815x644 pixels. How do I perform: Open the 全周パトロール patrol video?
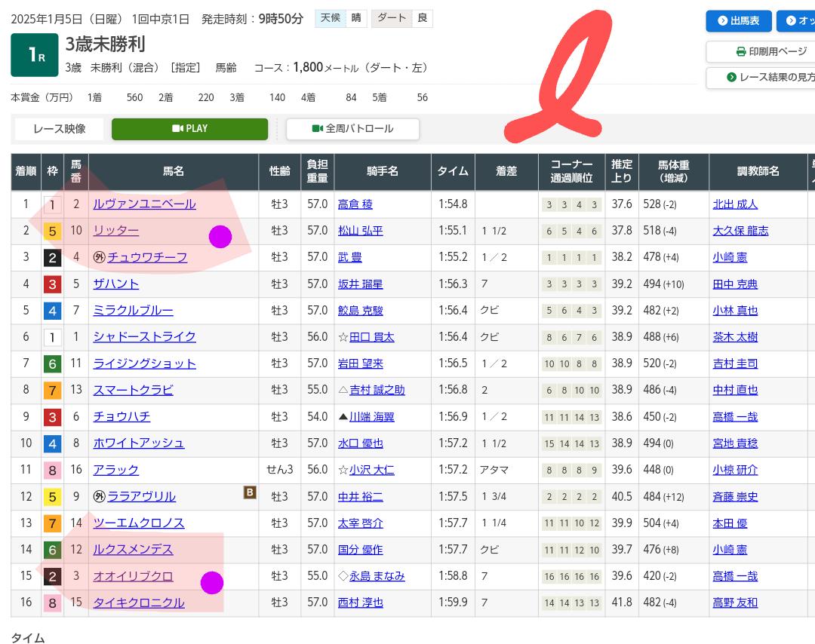pos(352,129)
